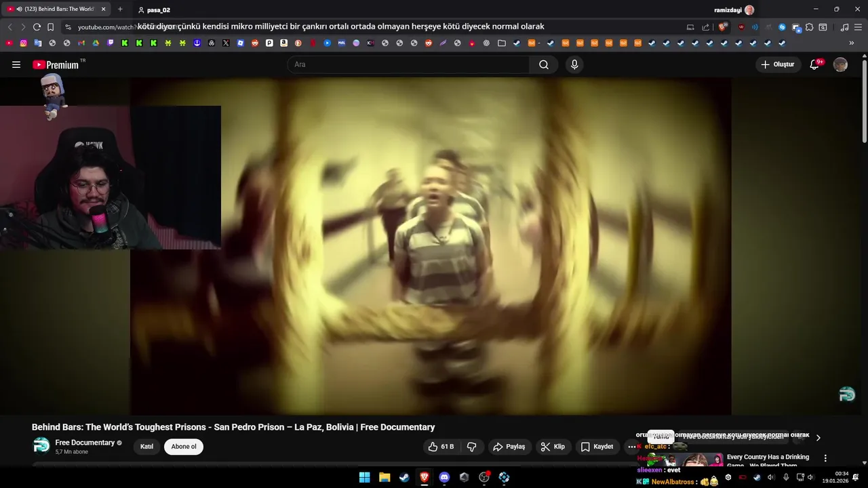Subscribe with the Abone ol button
The width and height of the screenshot is (868, 488).
(184, 447)
